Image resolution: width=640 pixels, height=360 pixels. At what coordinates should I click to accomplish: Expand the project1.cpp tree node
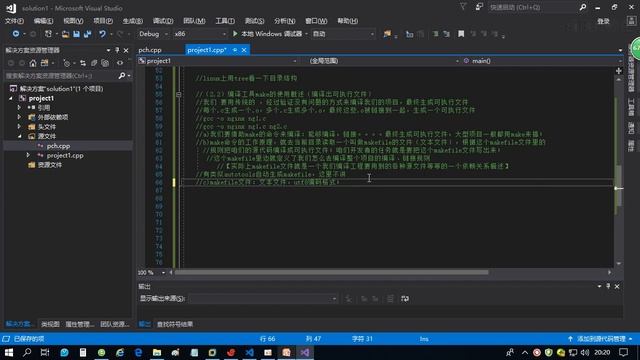[x=28, y=156]
